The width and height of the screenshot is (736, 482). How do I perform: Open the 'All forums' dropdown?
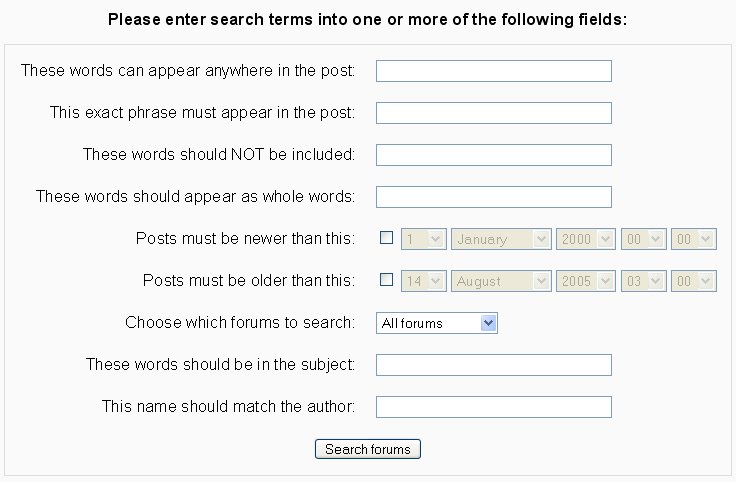point(437,323)
